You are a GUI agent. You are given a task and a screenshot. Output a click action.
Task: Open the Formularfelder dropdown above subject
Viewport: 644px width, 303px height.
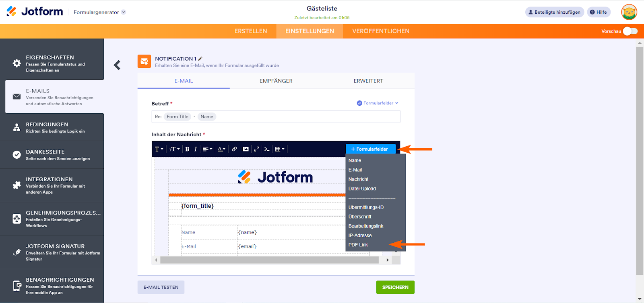click(378, 103)
